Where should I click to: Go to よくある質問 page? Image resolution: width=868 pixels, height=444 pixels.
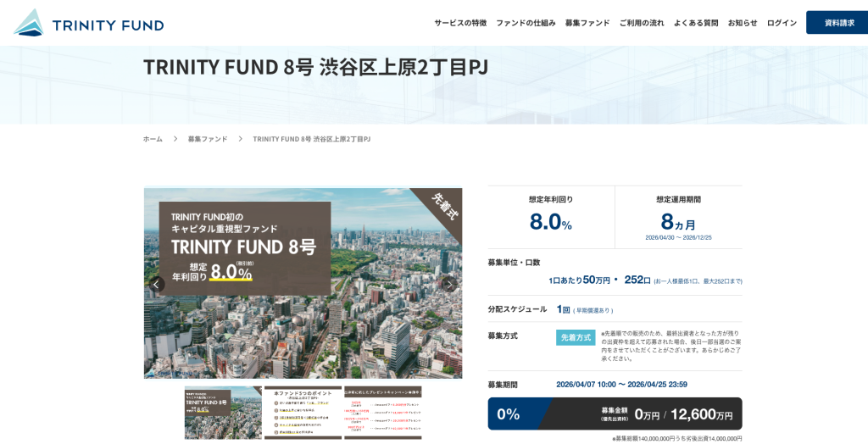pyautogui.click(x=696, y=23)
